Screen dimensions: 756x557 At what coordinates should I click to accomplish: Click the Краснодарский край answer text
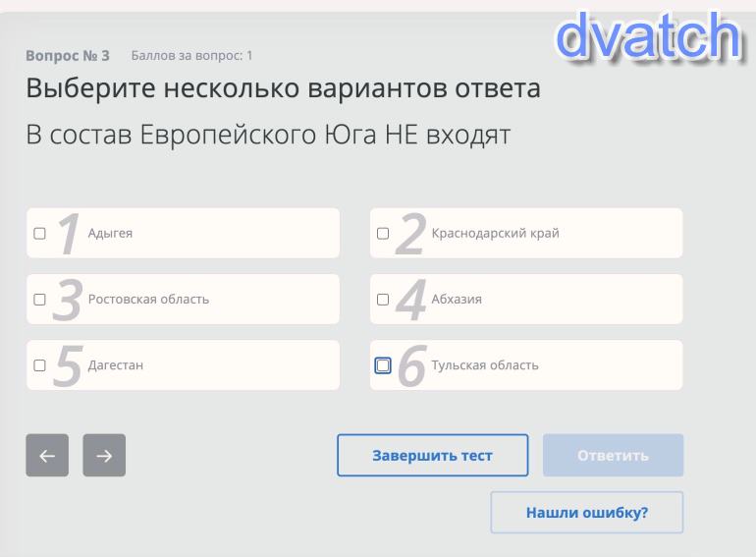click(x=495, y=234)
